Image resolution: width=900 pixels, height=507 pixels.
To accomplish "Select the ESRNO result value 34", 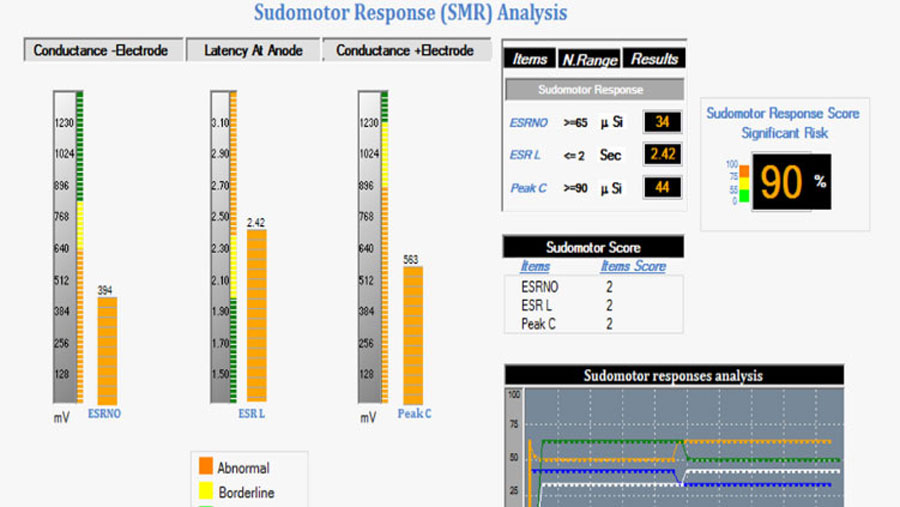I will click(662, 122).
